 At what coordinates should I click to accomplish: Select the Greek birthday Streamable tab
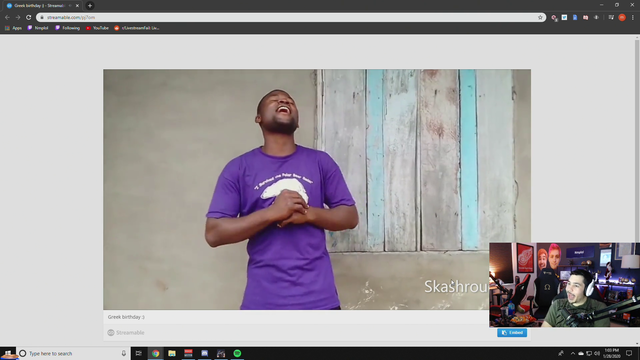pos(42,6)
